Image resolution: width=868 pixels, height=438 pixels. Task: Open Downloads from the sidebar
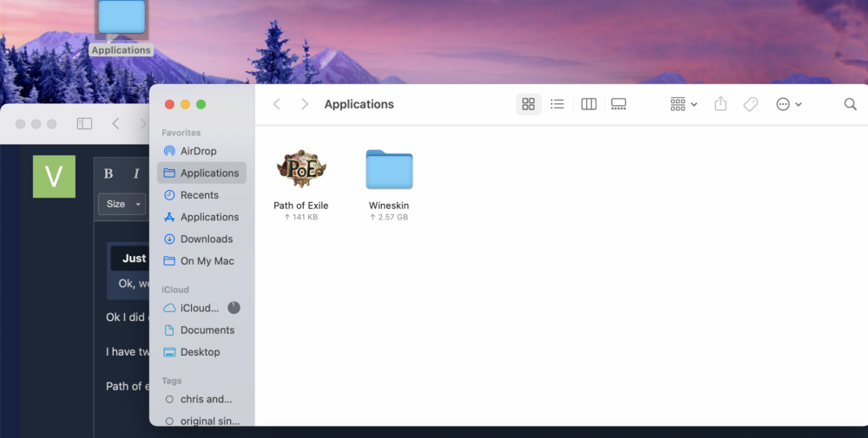[x=206, y=239]
